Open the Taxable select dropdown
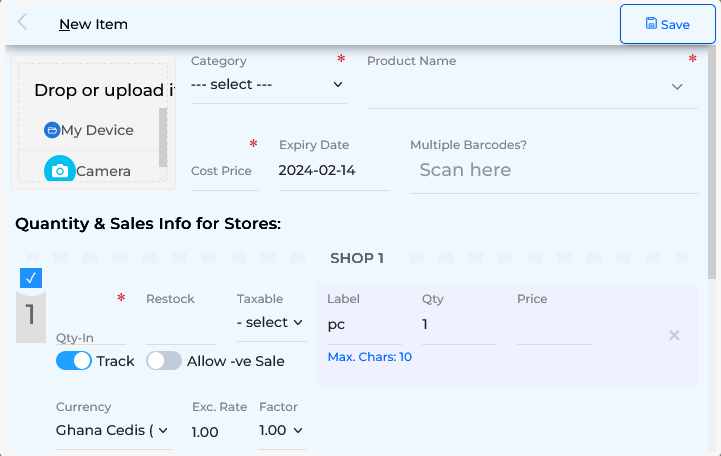Image resolution: width=721 pixels, height=456 pixels. pyautogui.click(x=270, y=322)
